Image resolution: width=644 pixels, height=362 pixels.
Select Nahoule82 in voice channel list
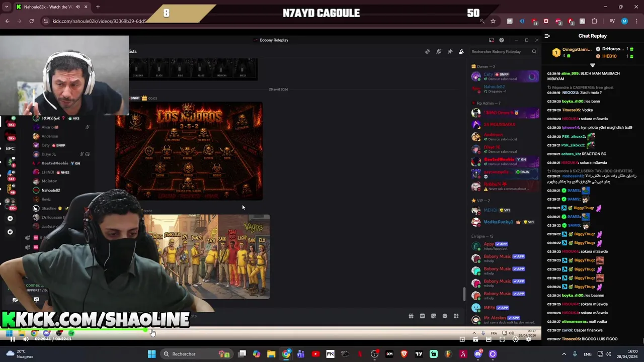[x=50, y=191]
